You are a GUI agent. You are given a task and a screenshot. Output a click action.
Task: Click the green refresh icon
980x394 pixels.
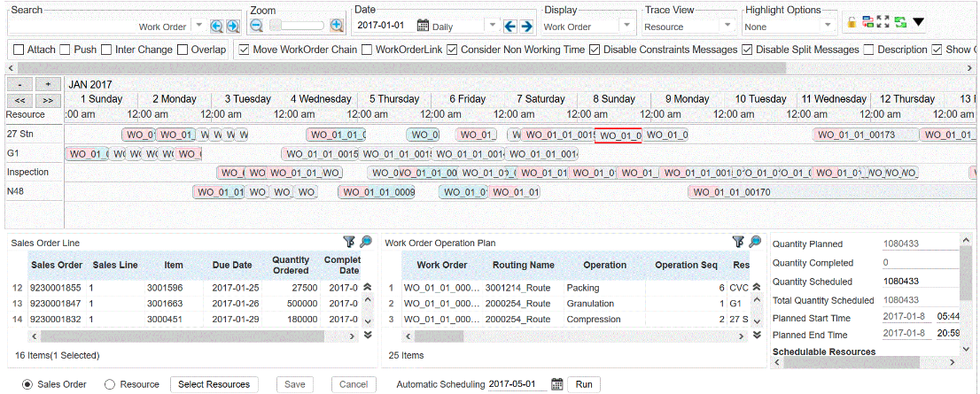coord(900,22)
